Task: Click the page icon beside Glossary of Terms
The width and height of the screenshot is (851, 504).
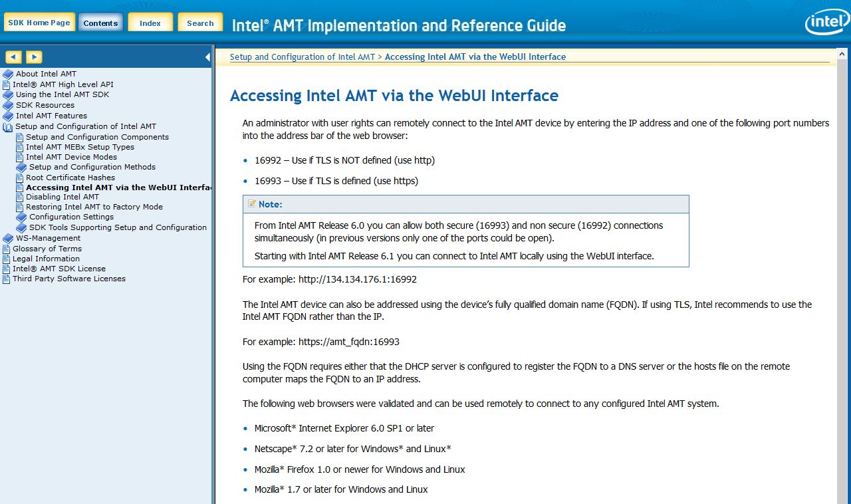Action: pyautogui.click(x=7, y=249)
